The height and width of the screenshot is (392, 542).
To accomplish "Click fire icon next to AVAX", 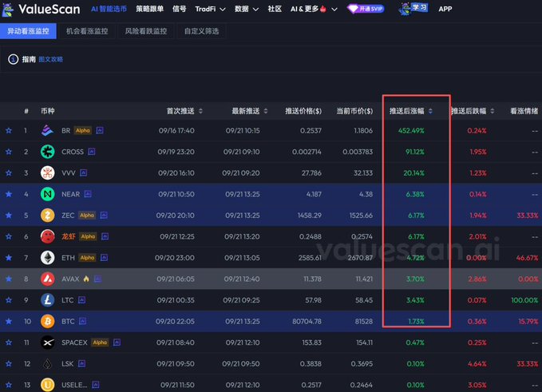I will click(x=86, y=279).
